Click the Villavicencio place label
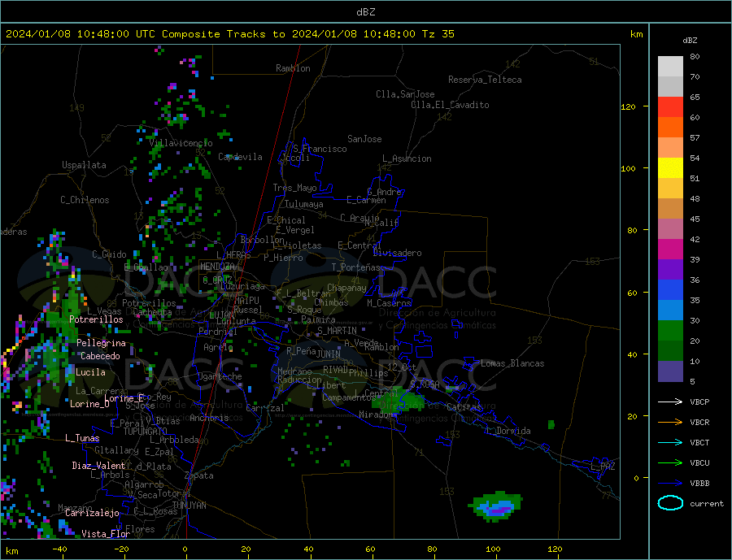Viewport: 732px width, 560px height. tap(181, 143)
